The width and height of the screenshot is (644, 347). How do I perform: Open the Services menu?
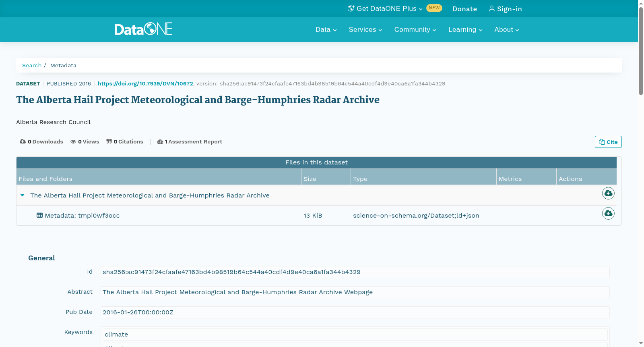click(365, 29)
